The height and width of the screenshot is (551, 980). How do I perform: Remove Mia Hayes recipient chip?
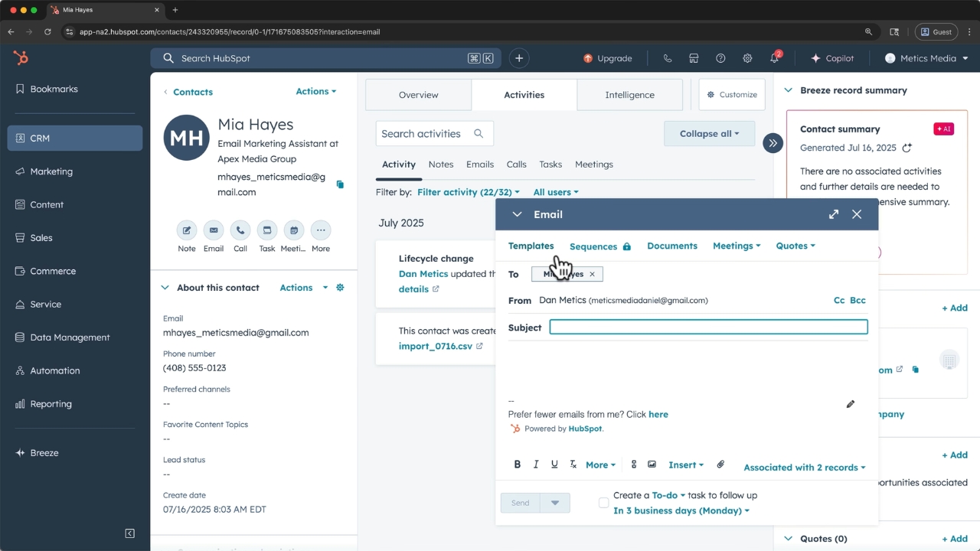click(x=592, y=274)
